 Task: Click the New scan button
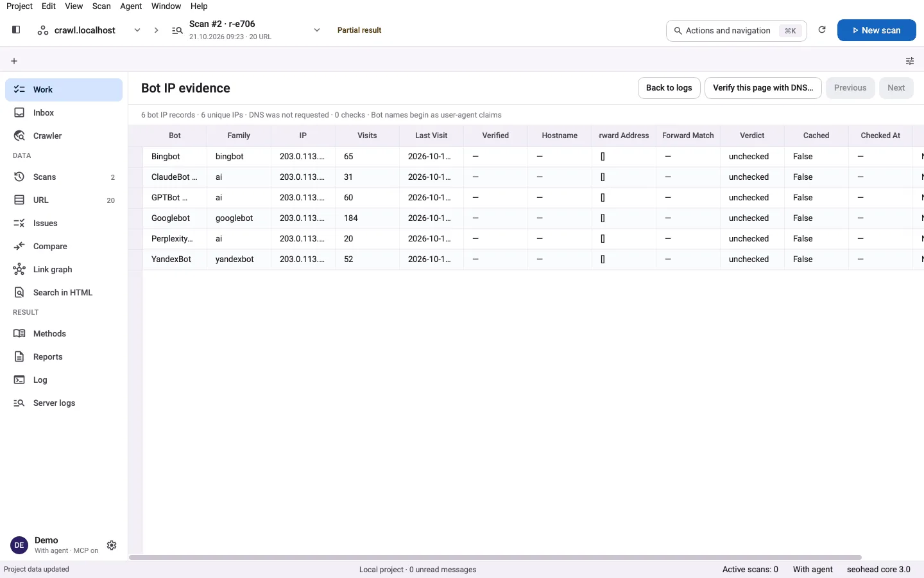coord(877,30)
